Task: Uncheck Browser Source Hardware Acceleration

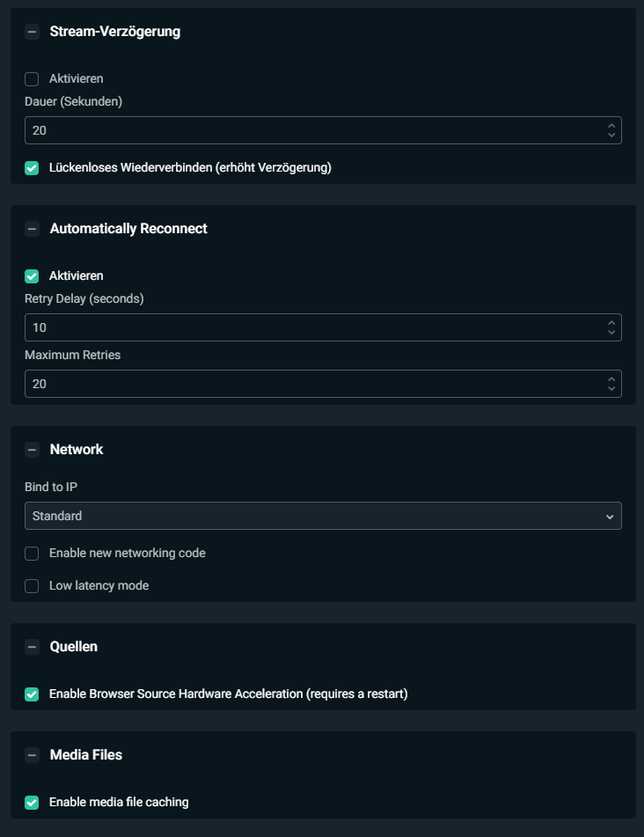Action: point(32,694)
